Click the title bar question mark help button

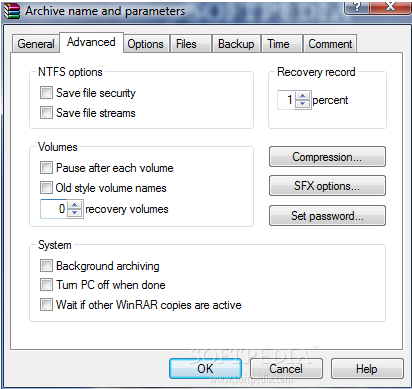click(357, 7)
